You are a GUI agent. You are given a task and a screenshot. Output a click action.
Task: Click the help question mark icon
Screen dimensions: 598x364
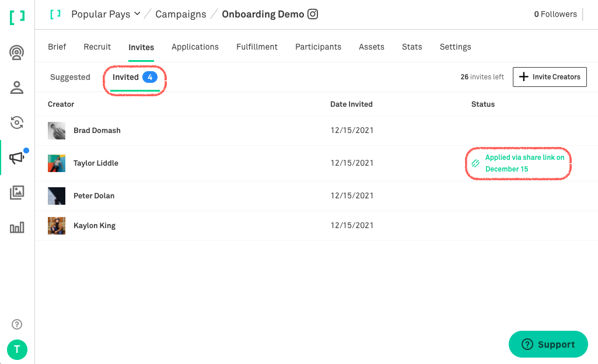coord(17,324)
